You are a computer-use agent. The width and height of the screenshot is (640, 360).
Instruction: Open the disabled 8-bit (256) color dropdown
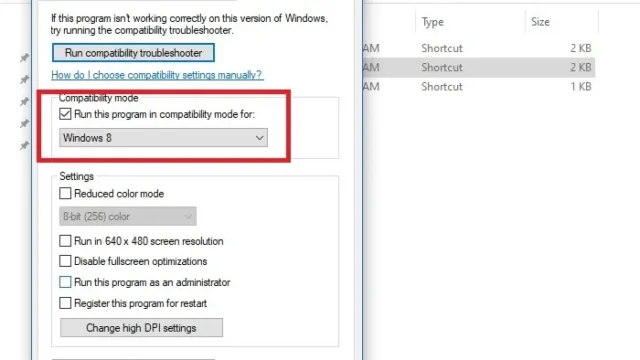coord(128,216)
